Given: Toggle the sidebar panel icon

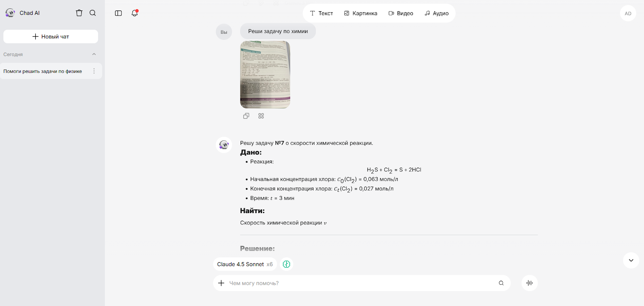Looking at the screenshot, I should click(118, 13).
